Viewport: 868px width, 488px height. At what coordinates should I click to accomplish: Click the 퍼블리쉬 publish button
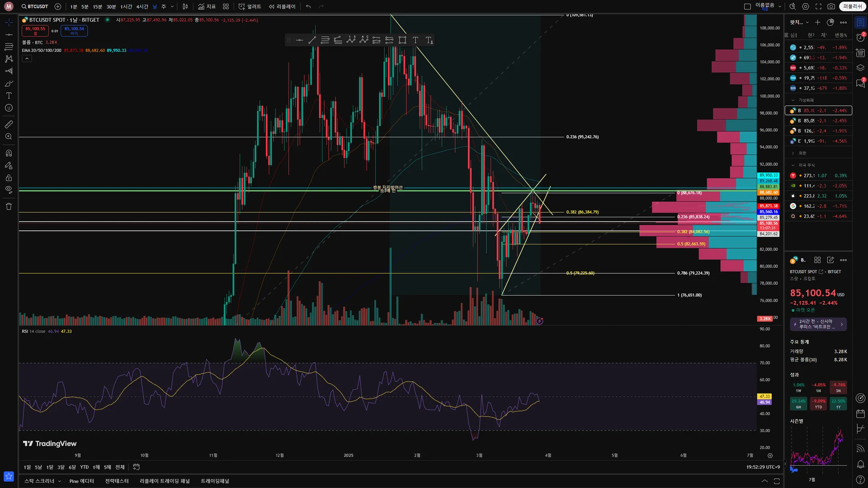(x=852, y=6)
